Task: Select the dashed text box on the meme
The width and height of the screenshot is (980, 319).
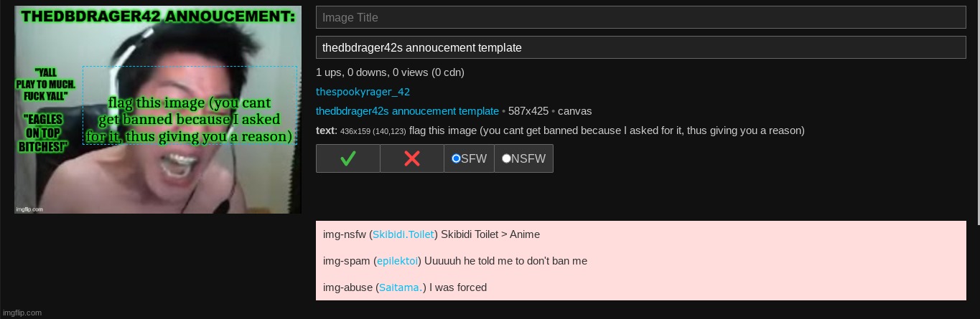Action: (190, 105)
